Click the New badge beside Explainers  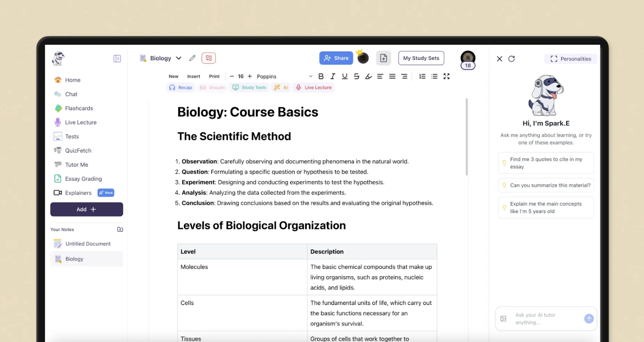click(x=106, y=193)
